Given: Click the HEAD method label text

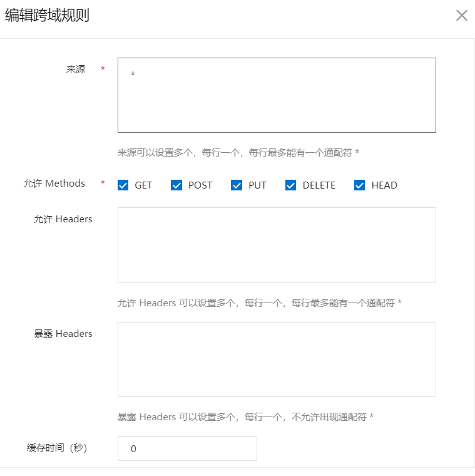Looking at the screenshot, I should click(x=384, y=185).
